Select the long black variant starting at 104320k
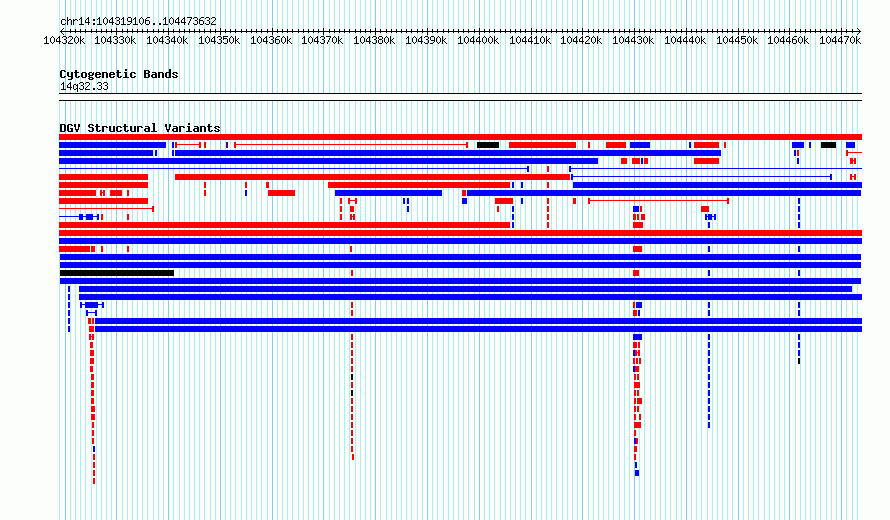This screenshot has height=520, width=890. click(x=117, y=273)
